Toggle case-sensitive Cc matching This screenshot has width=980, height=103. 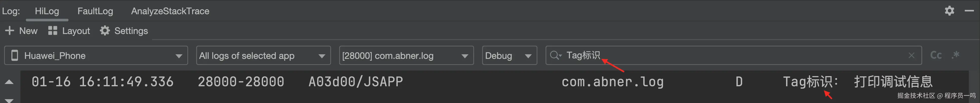[x=936, y=56]
